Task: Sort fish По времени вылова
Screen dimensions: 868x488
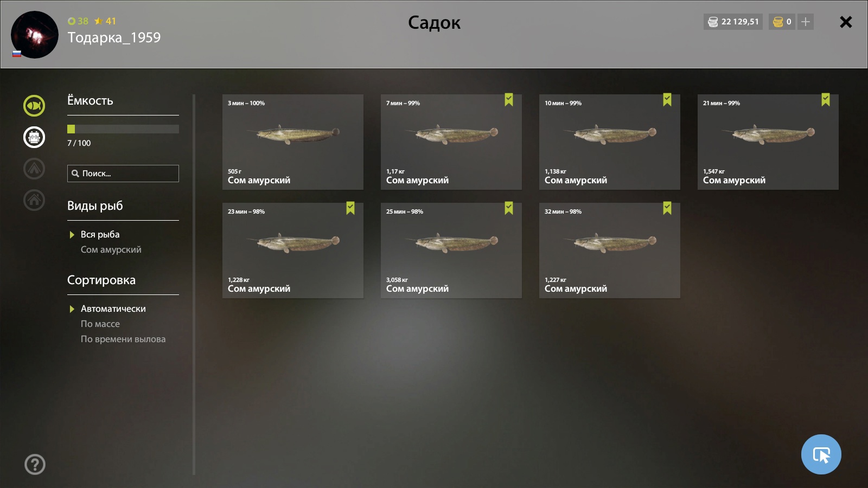Action: point(123,339)
